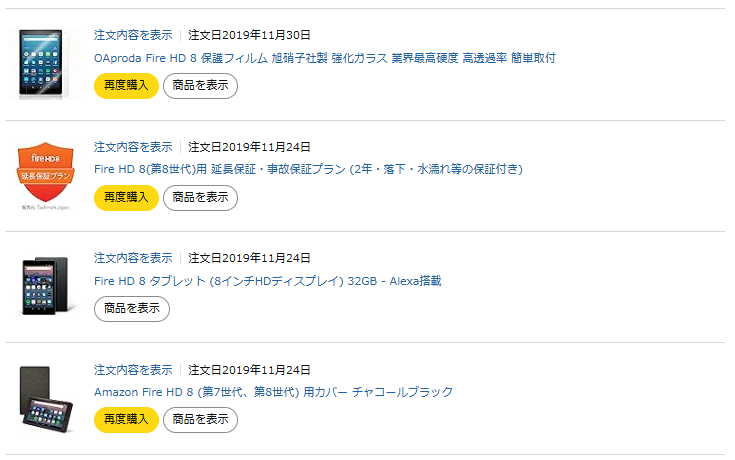Image resolution: width=735 pixels, height=460 pixels.
Task: Click the 注文日2019年11月30日 order date text
Action: coord(249,35)
